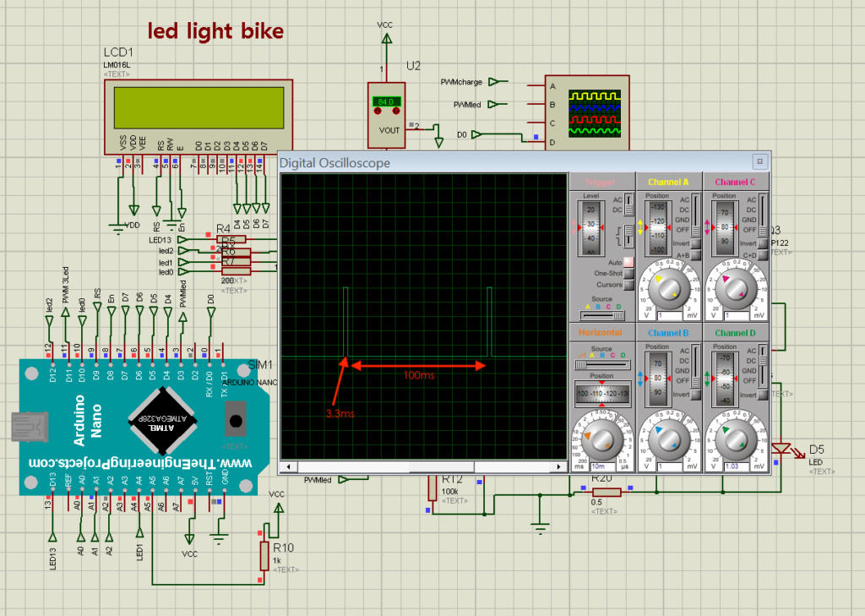Click the PWMled terminal arrow at oscilloscope input B
Image resolution: width=865 pixels, height=616 pixels.
tap(495, 104)
